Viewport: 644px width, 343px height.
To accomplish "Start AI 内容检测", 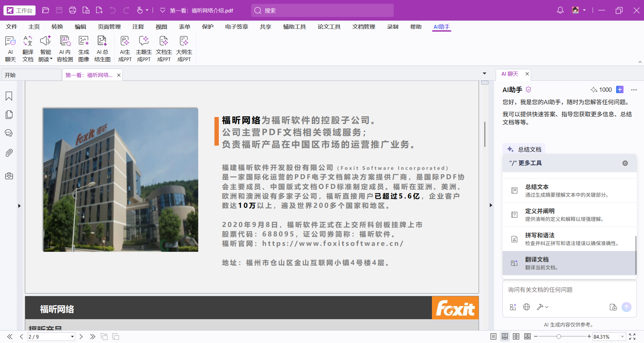I will [65, 49].
